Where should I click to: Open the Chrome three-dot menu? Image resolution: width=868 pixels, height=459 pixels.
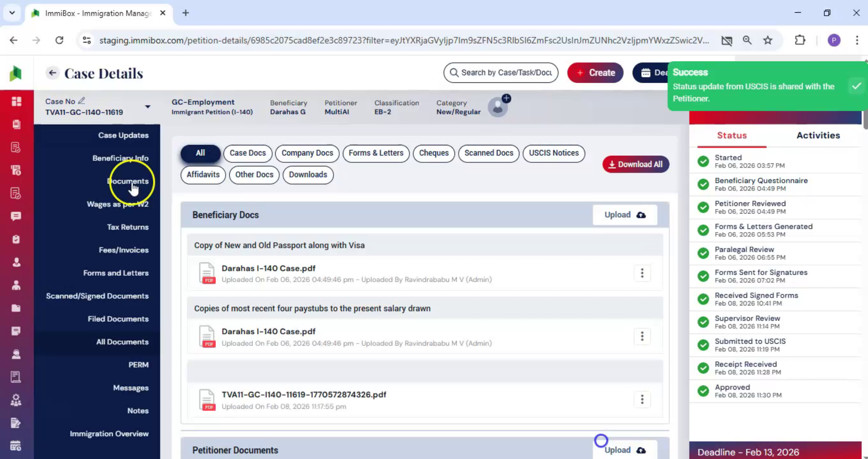(857, 40)
